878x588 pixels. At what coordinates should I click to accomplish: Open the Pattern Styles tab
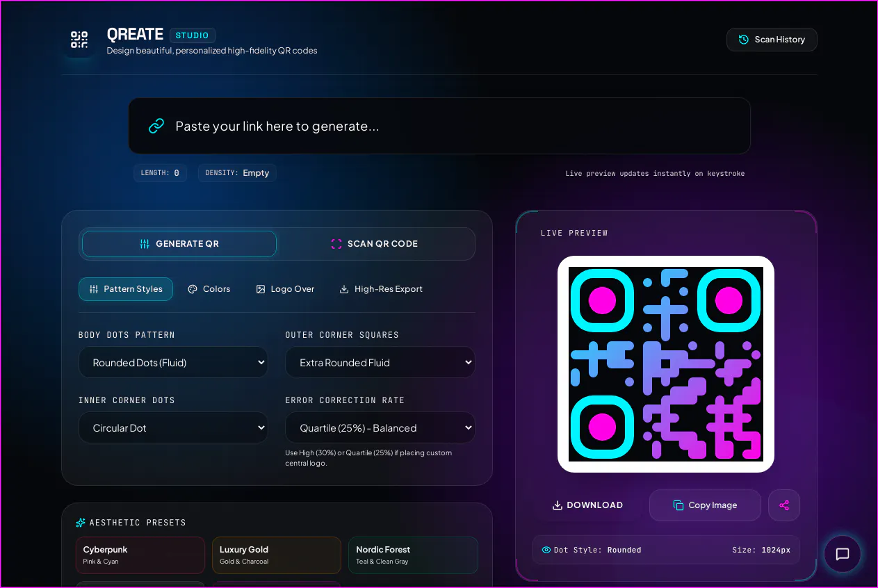[x=126, y=289]
